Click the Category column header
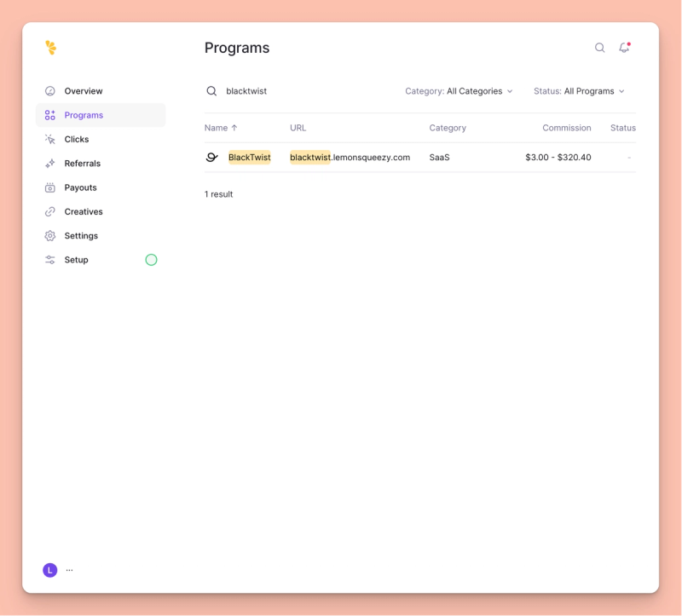 [448, 128]
